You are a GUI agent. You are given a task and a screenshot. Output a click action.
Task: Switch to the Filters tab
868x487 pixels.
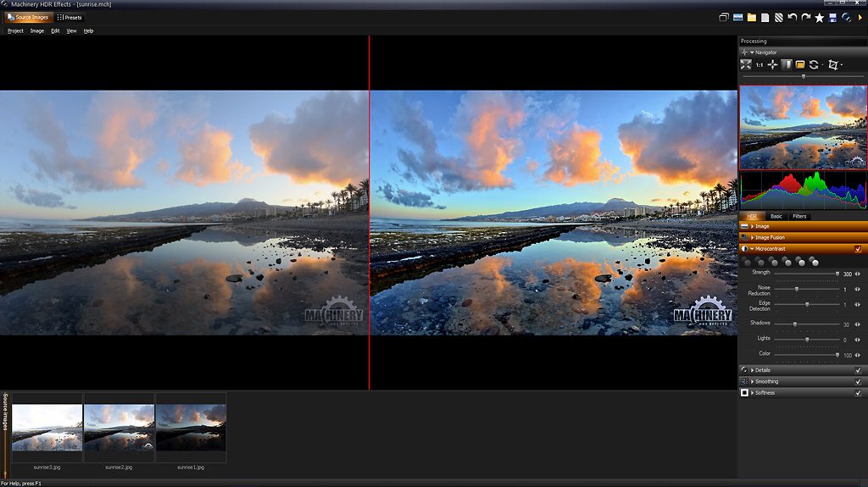pos(799,217)
